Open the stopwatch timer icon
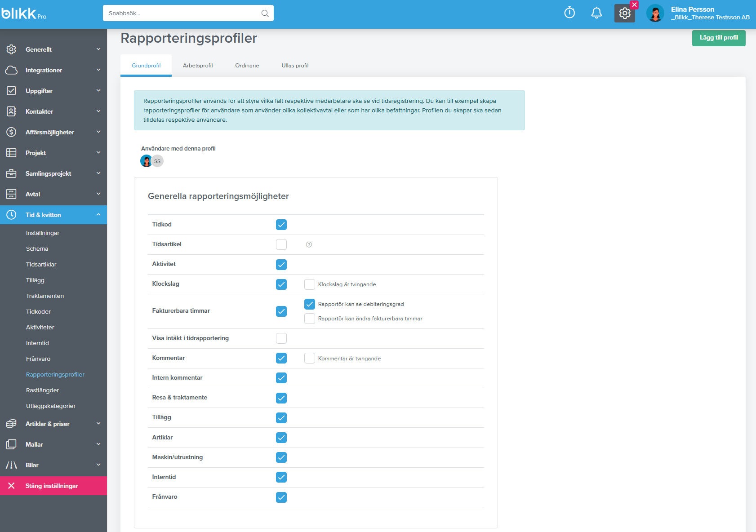Screen dimensions: 756x532 point(569,13)
